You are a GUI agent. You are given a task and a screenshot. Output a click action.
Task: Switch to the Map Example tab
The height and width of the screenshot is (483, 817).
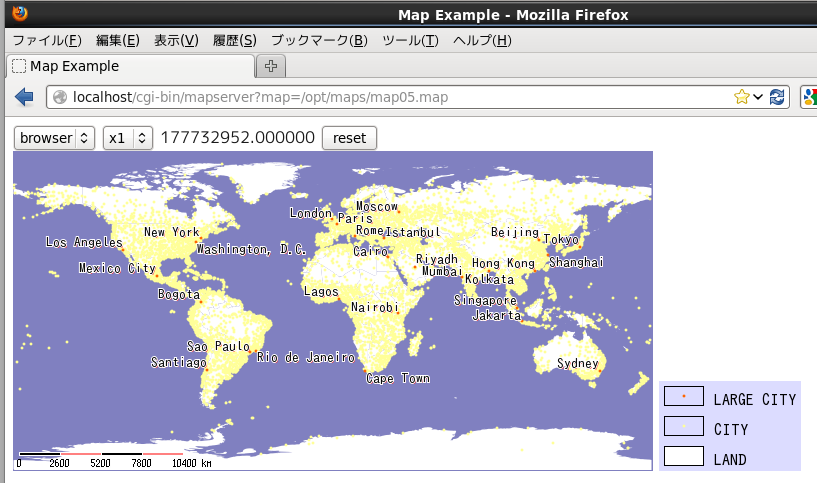pos(130,66)
